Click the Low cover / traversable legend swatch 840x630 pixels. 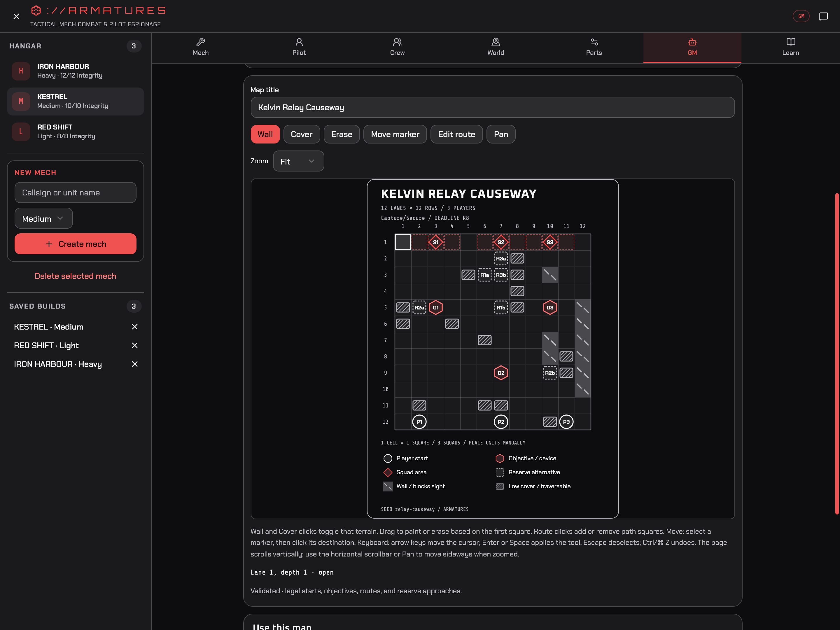coord(500,487)
